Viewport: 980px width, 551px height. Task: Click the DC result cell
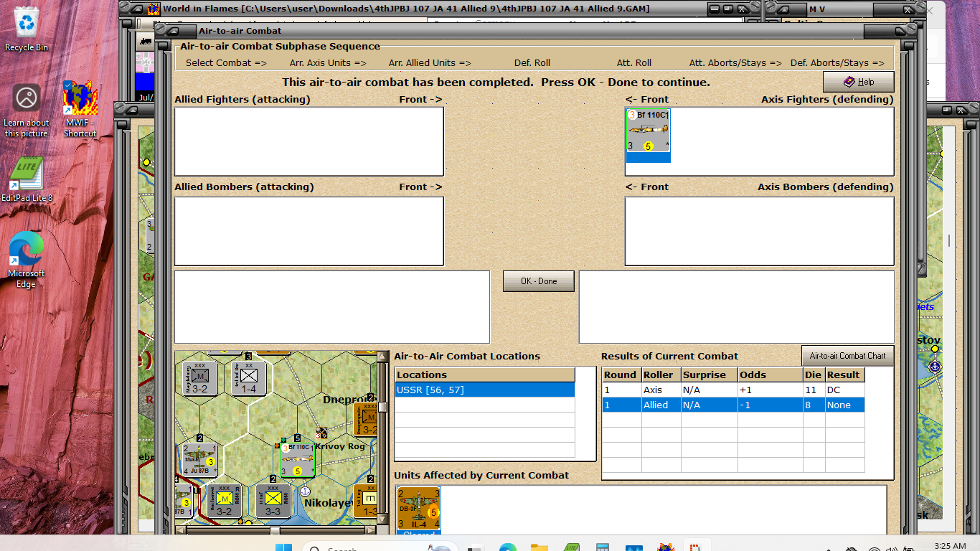click(x=844, y=390)
